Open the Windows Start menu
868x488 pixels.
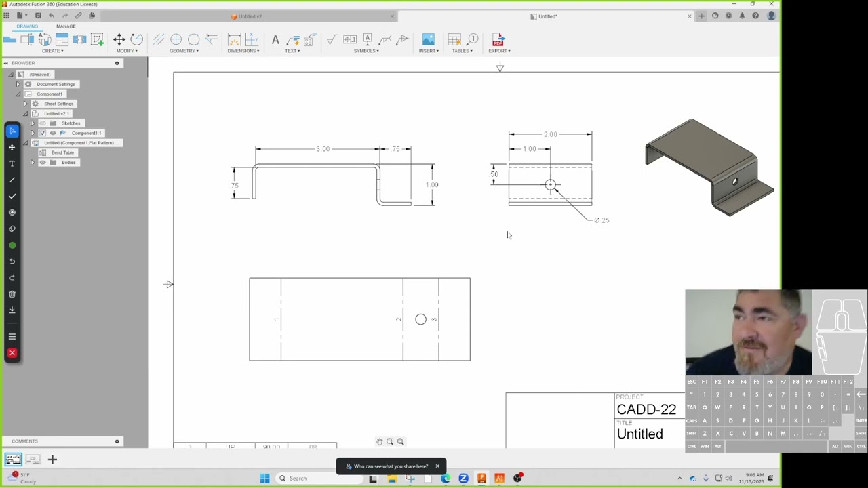pyautogui.click(x=264, y=479)
